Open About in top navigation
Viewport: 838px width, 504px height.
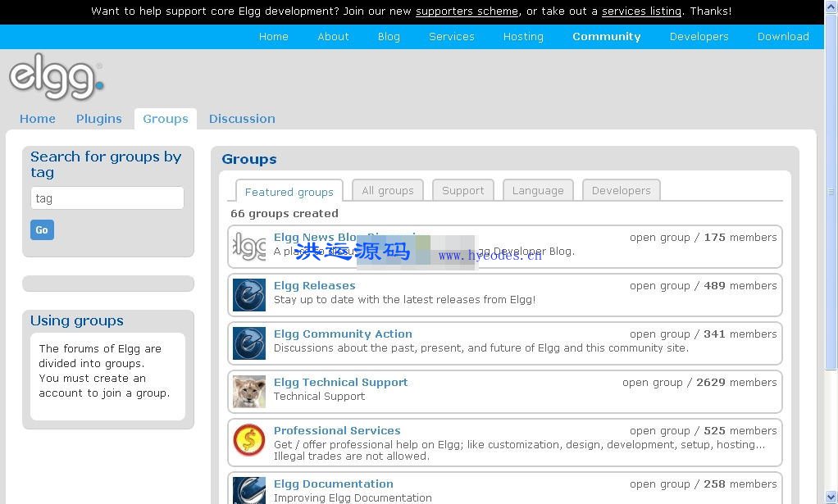pos(333,36)
